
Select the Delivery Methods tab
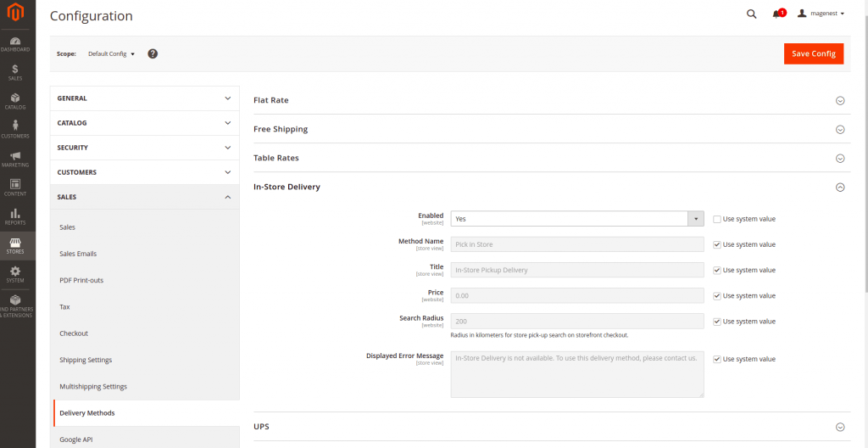point(146,413)
